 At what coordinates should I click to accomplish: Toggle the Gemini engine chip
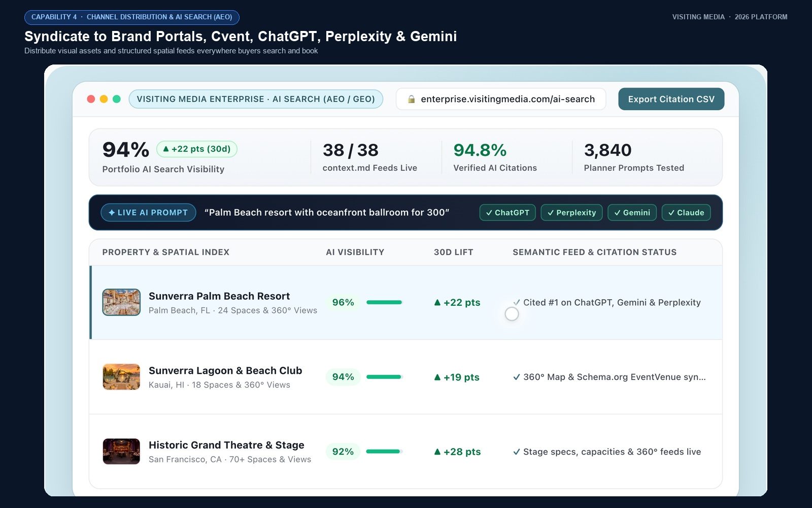click(x=632, y=212)
